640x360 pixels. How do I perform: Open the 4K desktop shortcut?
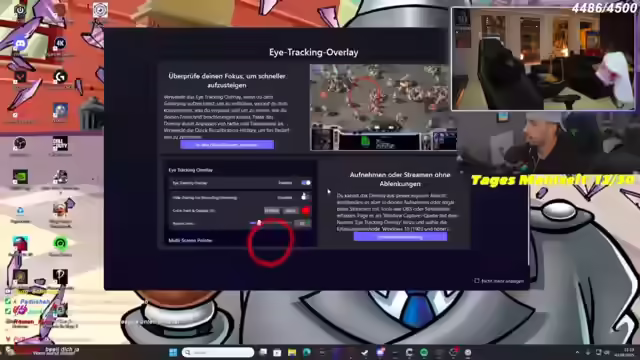60,43
